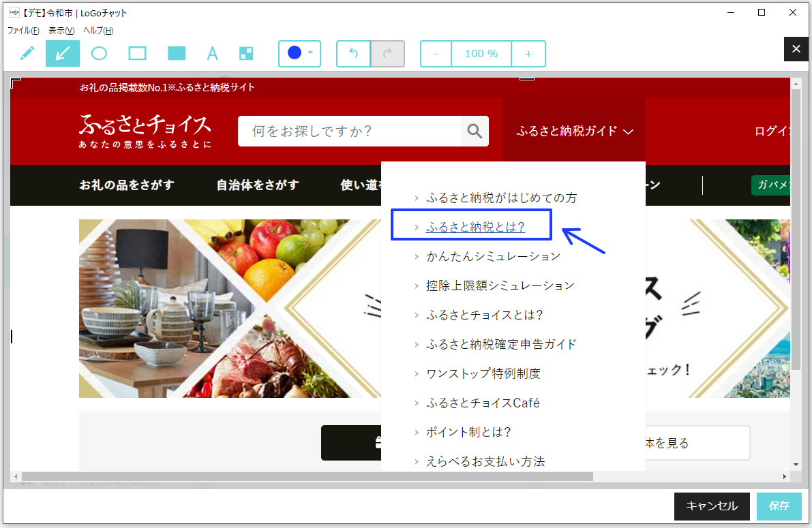Select the text annotation tool
This screenshot has width=812, height=528.
coord(212,53)
